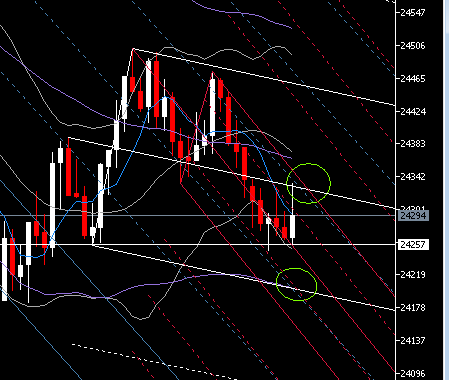The width and height of the screenshot is (449, 380).
Task: Click the 24465 price axis label
Action: 413,79
